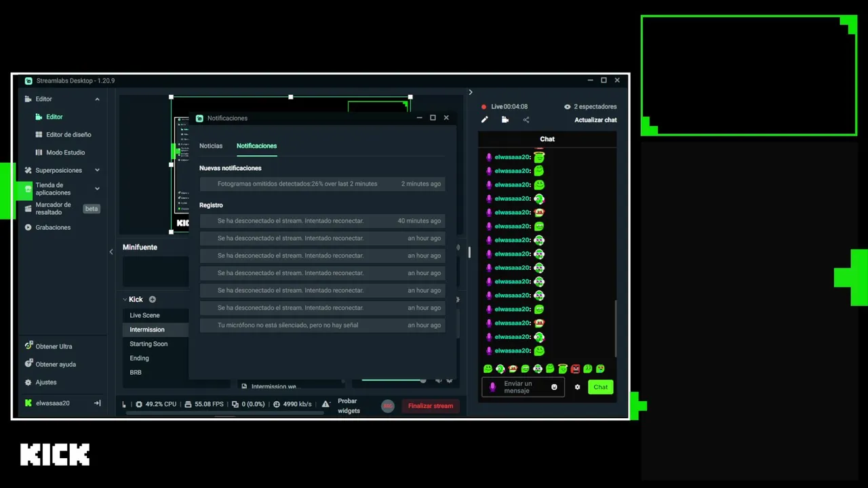Open Tienda de aplicaciones

[x=53, y=188]
